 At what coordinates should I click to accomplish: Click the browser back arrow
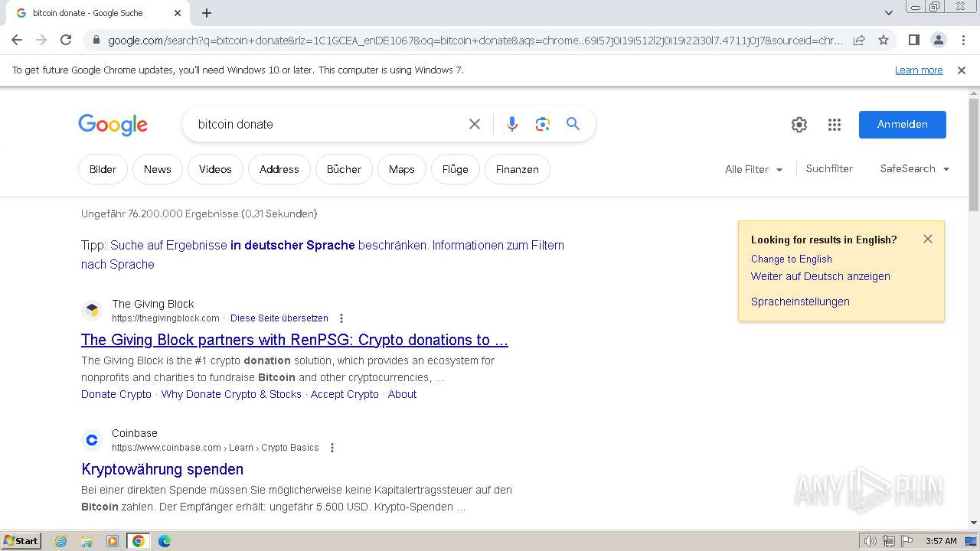[17, 40]
